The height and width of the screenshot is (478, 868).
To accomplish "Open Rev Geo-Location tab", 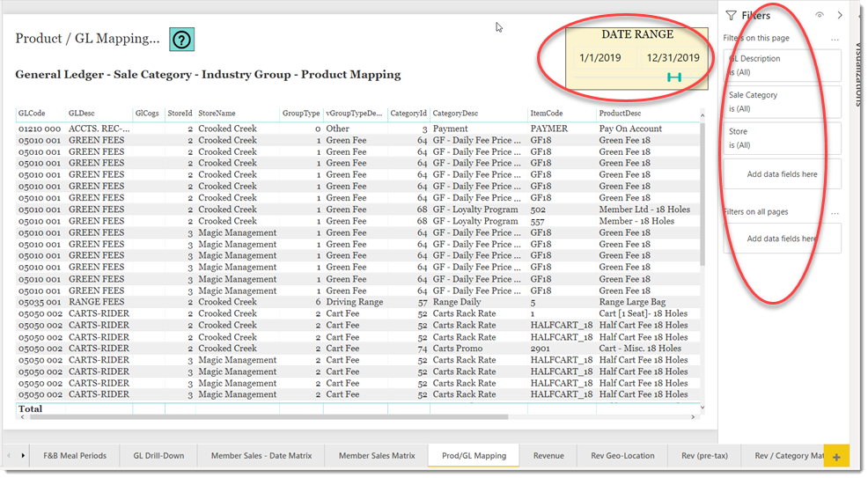I will click(622, 456).
